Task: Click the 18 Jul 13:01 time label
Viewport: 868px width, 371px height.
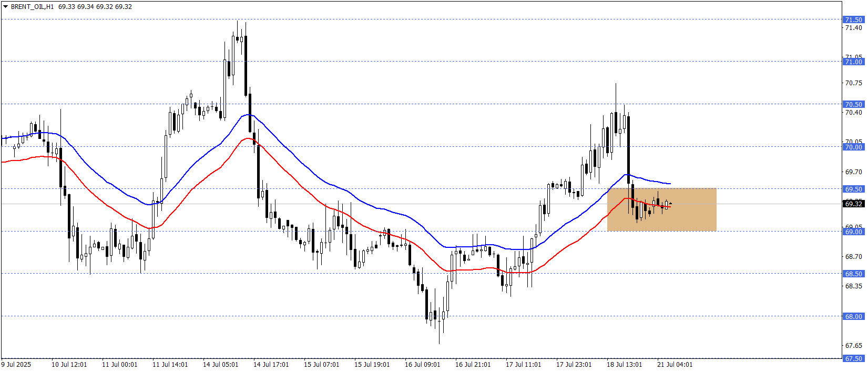Action: tap(625, 364)
